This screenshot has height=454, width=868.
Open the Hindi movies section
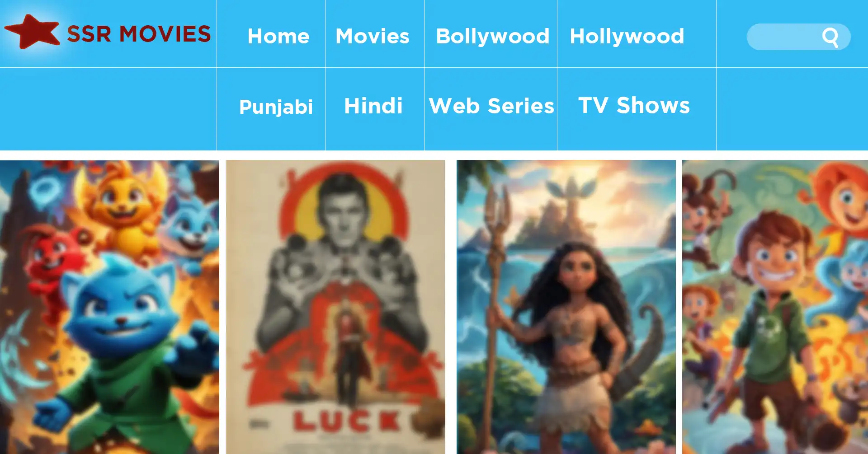[x=373, y=106]
